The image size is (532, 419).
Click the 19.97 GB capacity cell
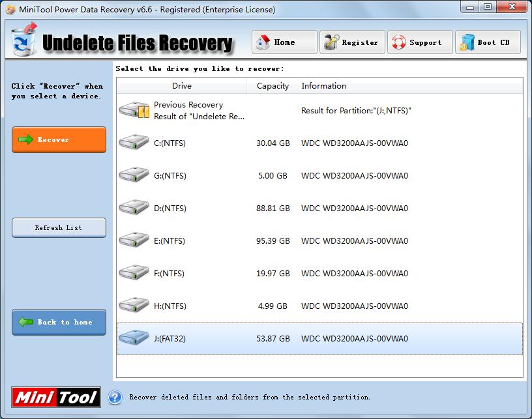273,273
